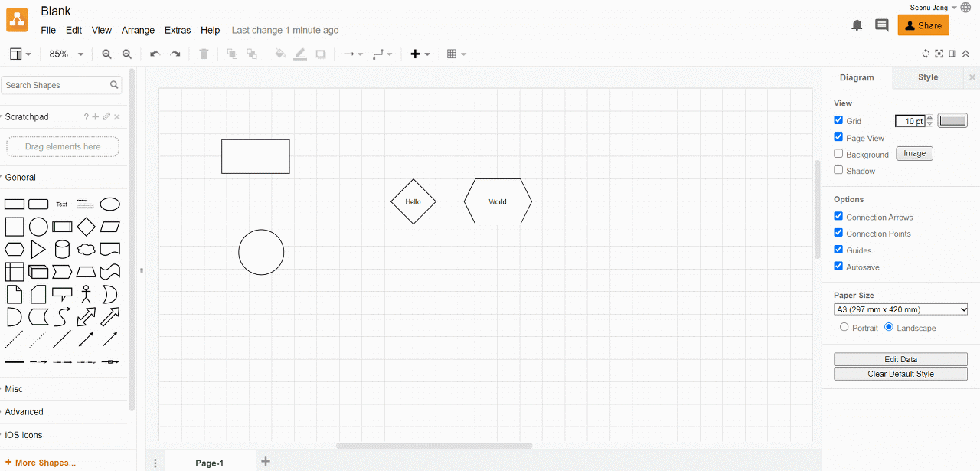
Task: Open the Extras menu
Action: [178, 31]
